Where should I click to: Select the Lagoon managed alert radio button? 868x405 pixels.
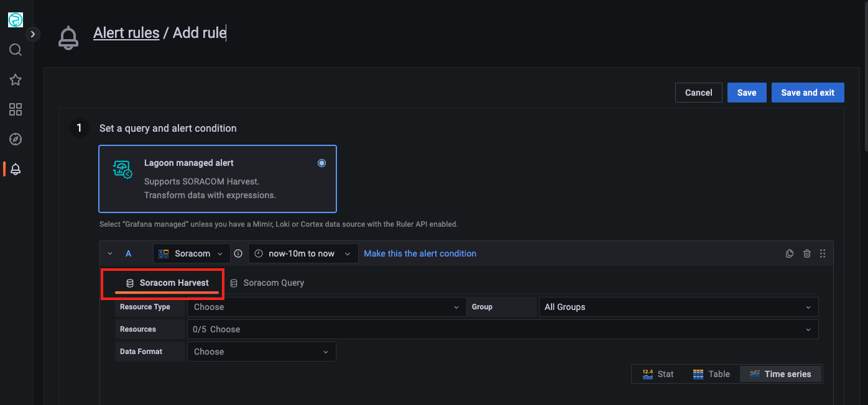(321, 163)
